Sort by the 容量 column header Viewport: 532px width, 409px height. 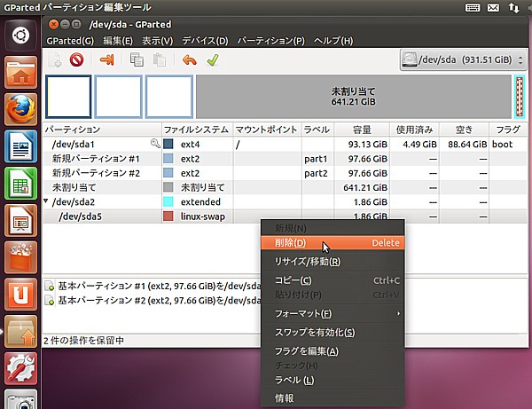pyautogui.click(x=362, y=130)
